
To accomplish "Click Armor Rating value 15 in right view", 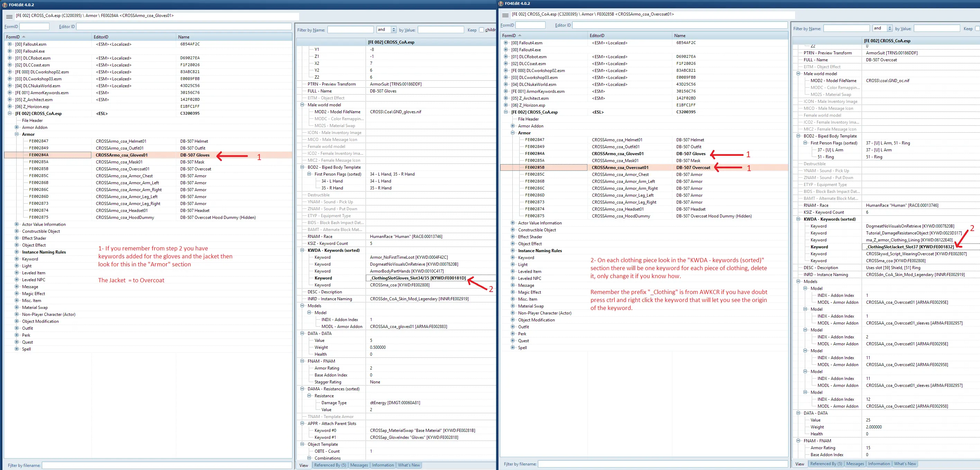I will point(868,447).
